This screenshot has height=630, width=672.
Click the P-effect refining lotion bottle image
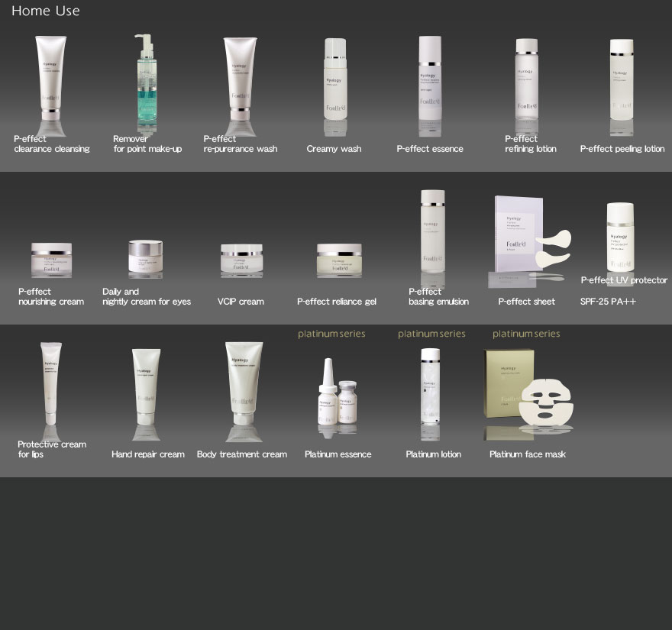click(x=527, y=79)
